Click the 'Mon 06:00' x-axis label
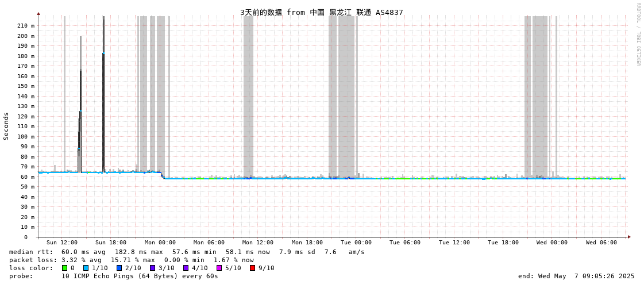Image resolution: width=644 pixels, height=284 pixels. [209, 243]
